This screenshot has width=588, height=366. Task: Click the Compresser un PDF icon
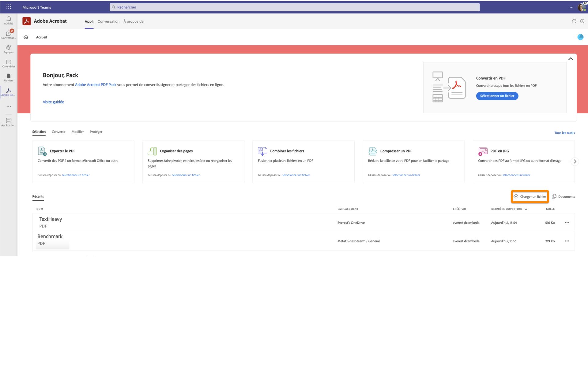tap(373, 151)
